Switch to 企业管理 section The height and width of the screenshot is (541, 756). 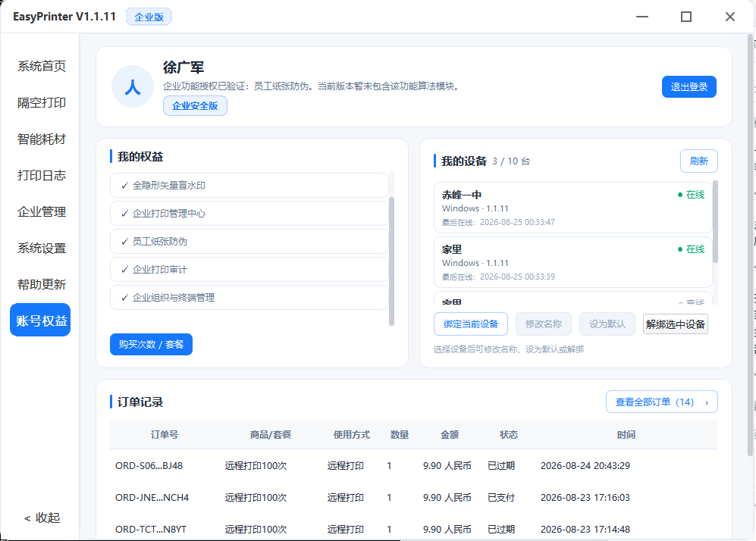click(42, 212)
